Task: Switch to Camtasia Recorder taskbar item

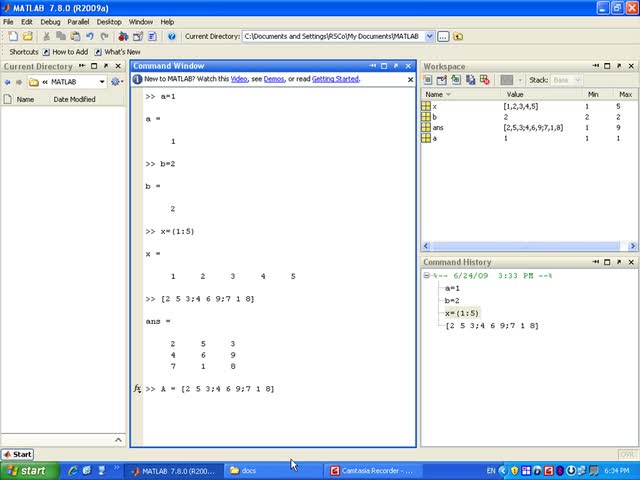Action: (372, 471)
